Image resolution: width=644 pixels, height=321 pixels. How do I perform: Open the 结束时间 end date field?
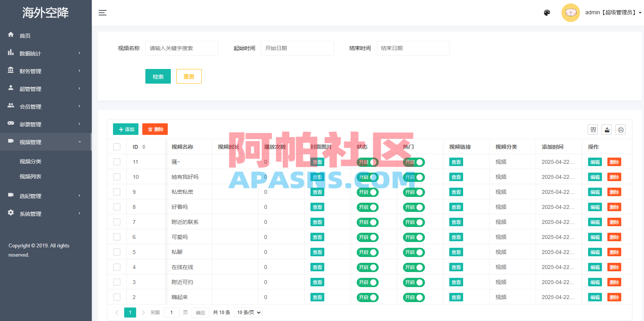coord(413,48)
